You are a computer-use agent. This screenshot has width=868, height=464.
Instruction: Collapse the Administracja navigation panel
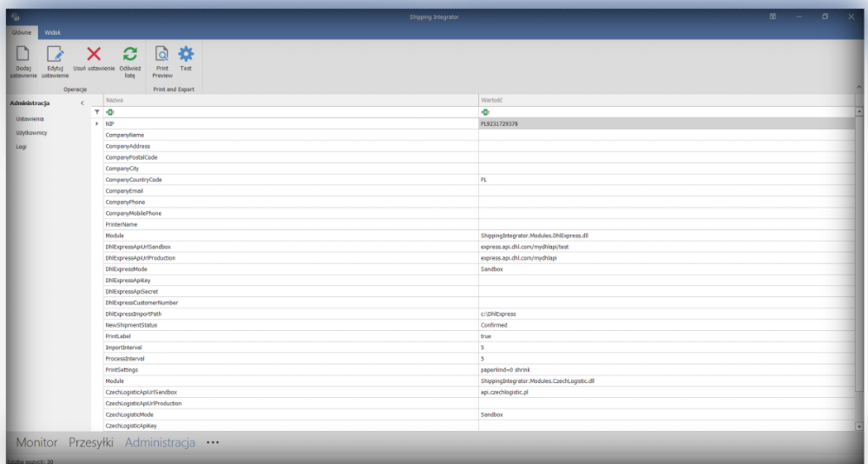coord(82,103)
